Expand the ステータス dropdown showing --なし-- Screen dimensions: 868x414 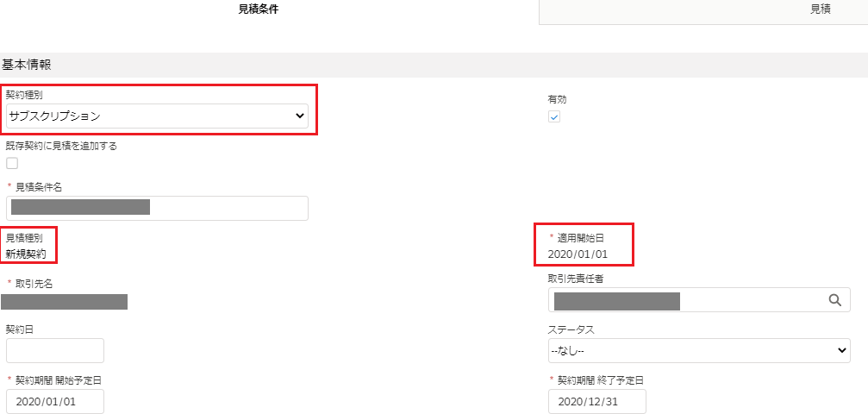coord(699,350)
